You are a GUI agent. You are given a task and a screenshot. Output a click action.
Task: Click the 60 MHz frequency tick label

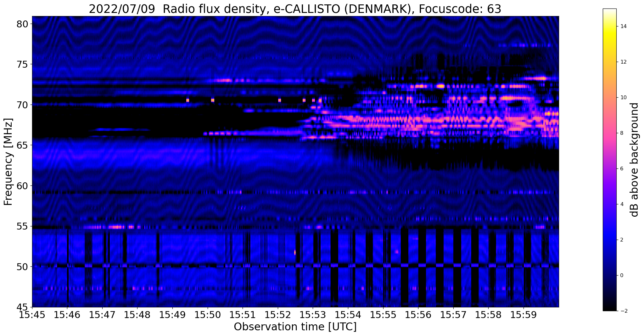point(22,186)
